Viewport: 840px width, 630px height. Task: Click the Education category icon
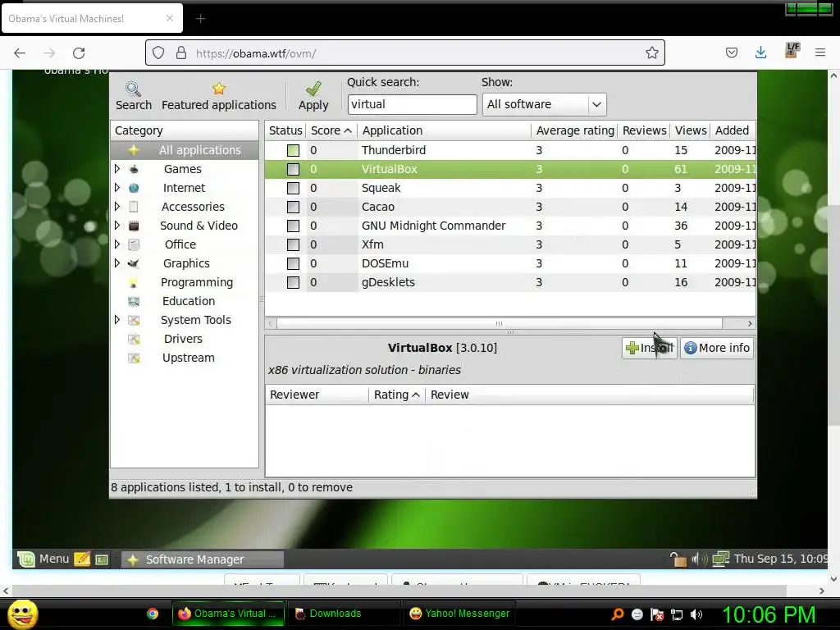click(x=134, y=301)
